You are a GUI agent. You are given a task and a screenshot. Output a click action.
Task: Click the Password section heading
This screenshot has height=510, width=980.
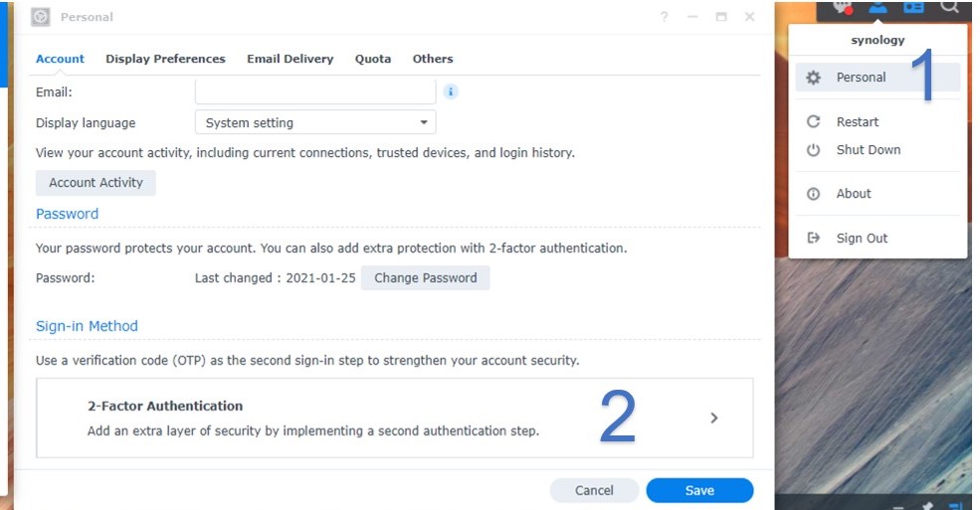pyautogui.click(x=67, y=214)
